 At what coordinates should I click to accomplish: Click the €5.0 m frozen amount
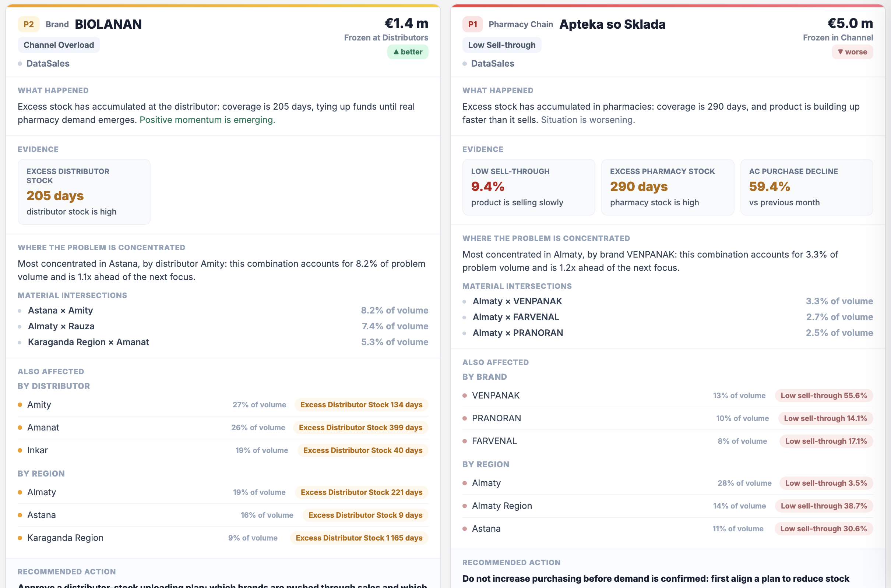tap(850, 23)
